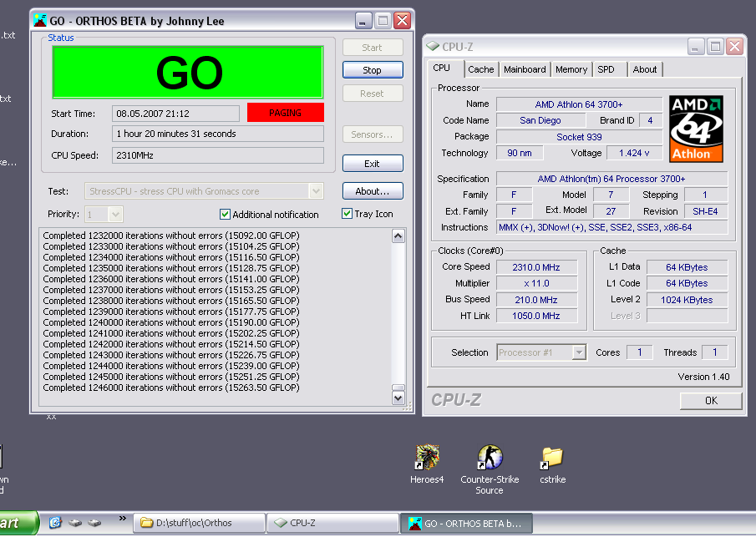The height and width of the screenshot is (537, 756).
Task: Switch to the CPU tab in CPU-Z
Action: (442, 68)
